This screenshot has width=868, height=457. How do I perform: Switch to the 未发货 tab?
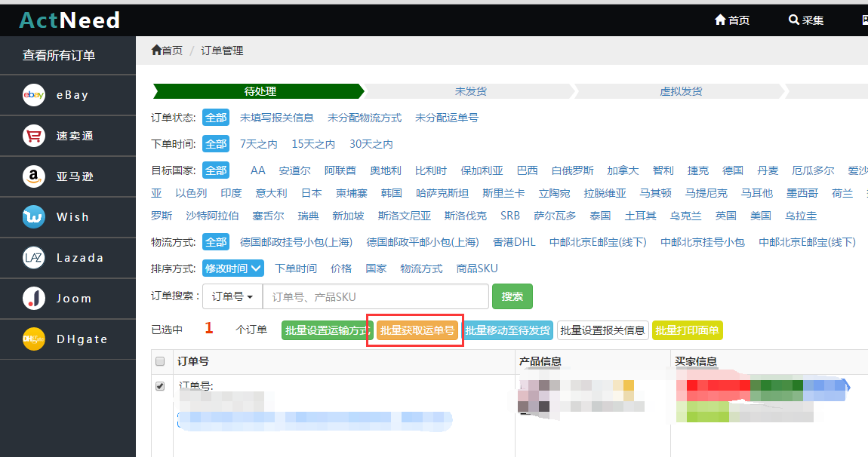coord(469,90)
